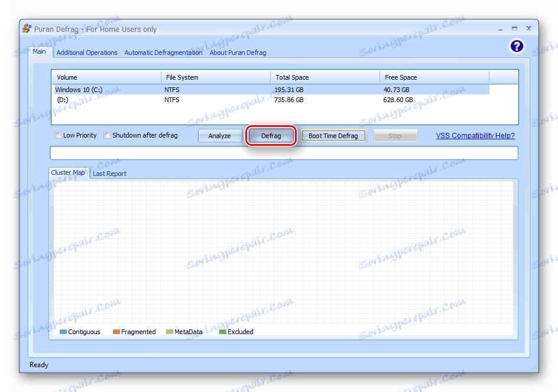Viewport: 558px width, 392px height.
Task: Click the Fragmented legend label
Action: pyautogui.click(x=138, y=332)
